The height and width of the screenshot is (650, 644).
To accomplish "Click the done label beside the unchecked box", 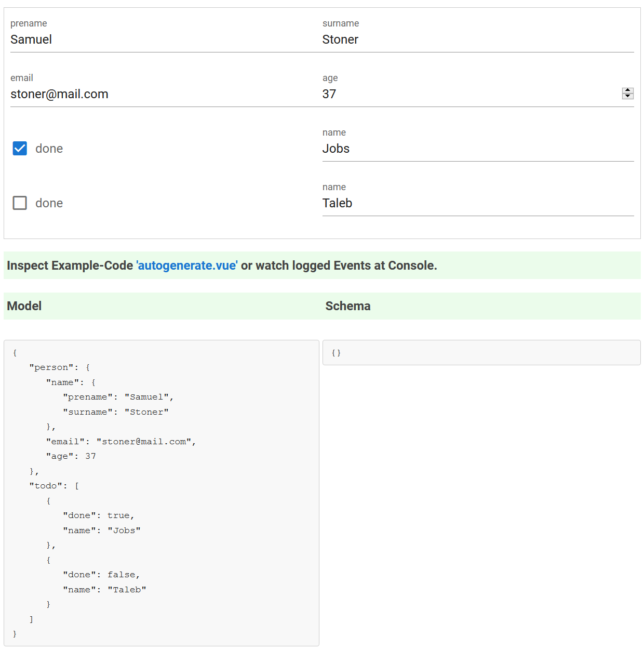I will click(x=49, y=203).
